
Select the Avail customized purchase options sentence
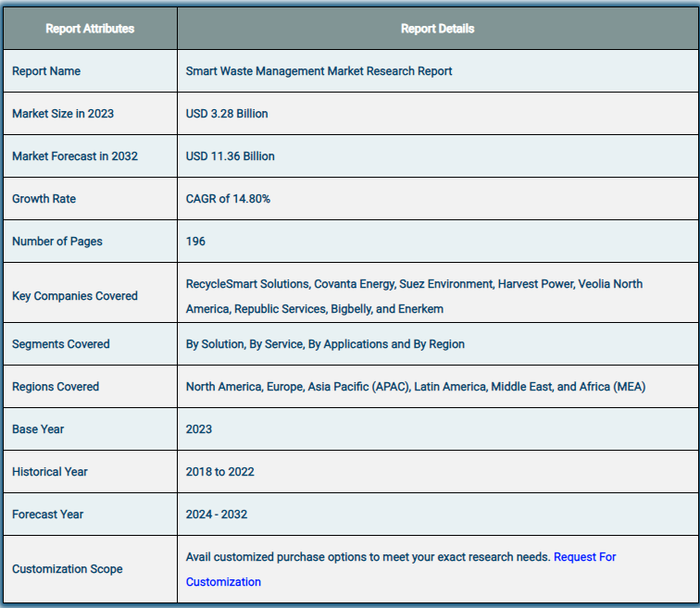[x=368, y=557]
